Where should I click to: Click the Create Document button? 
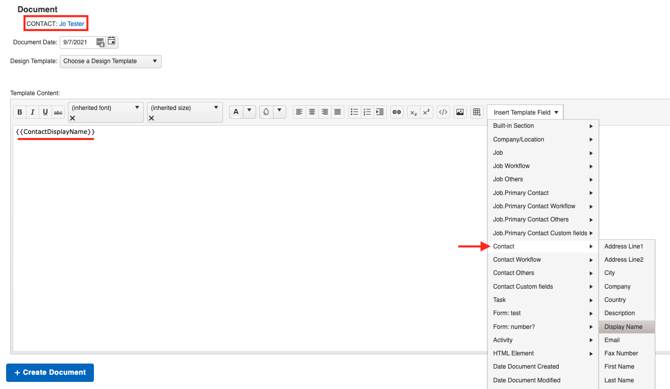coord(50,372)
